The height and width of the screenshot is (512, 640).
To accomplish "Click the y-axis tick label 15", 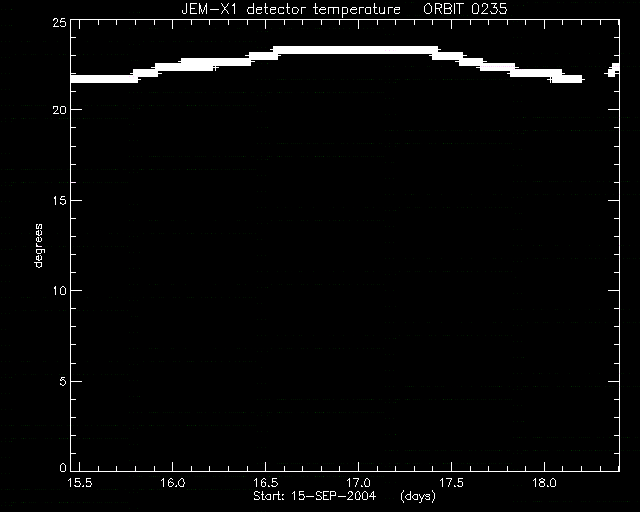I will click(x=59, y=200).
